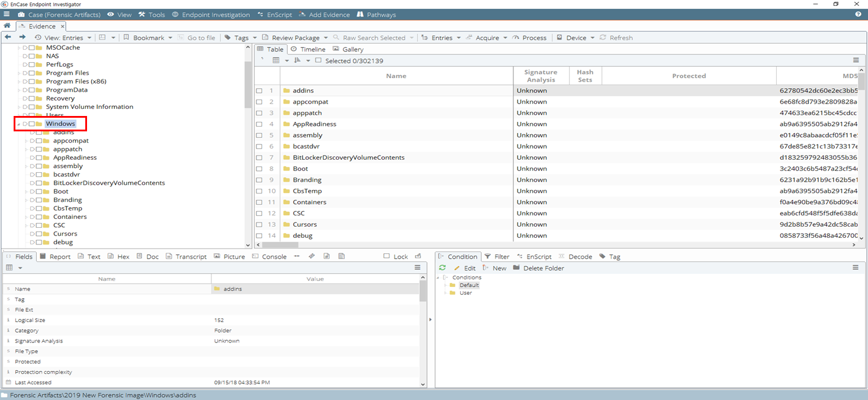Open the Case (Forensic Artifacts) menu
This screenshot has width=868, height=400.
[x=59, y=14]
